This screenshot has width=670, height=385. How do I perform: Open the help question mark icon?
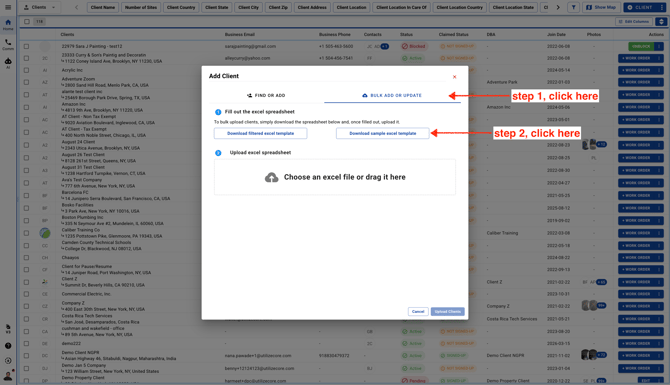(x=8, y=346)
